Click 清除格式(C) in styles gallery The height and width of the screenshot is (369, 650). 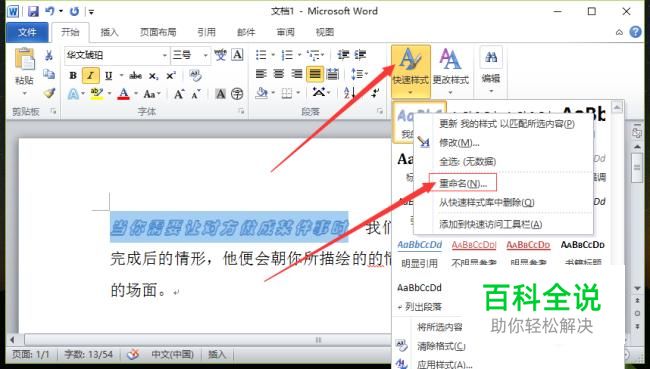pyautogui.click(x=441, y=346)
